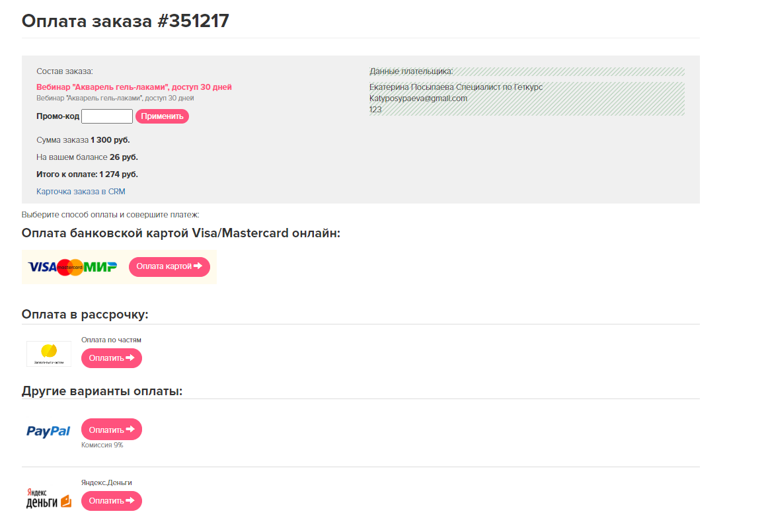Click the Оплата в рассрочку section heading
760x532 pixels.
[85, 314]
